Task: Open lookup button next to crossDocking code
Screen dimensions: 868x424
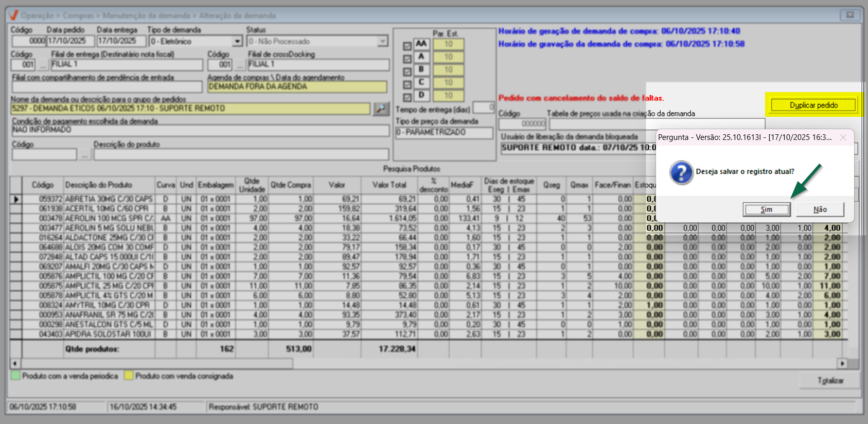Action: 239,65
